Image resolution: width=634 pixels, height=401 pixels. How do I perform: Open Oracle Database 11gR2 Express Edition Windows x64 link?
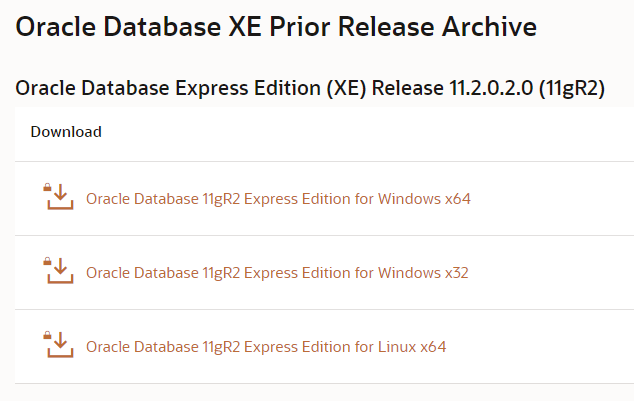pos(278,199)
